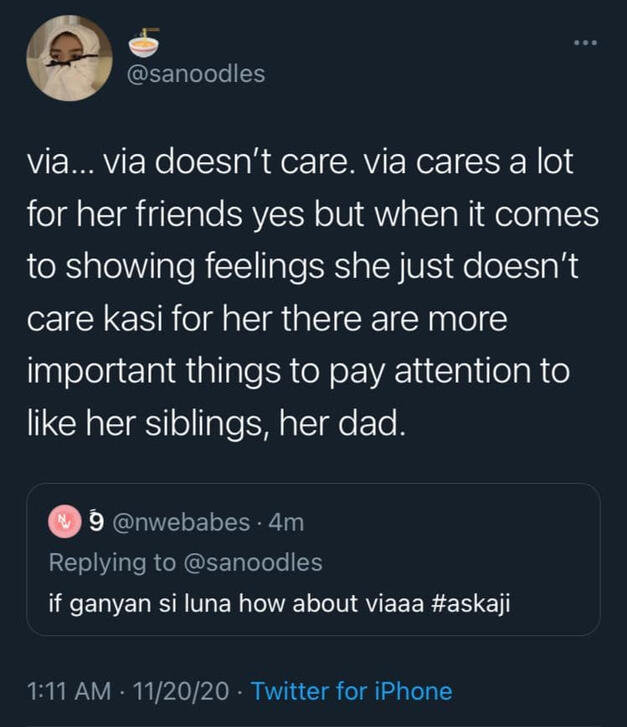
Task: Open the large sanoodles profile avatar
Action: [x=69, y=58]
